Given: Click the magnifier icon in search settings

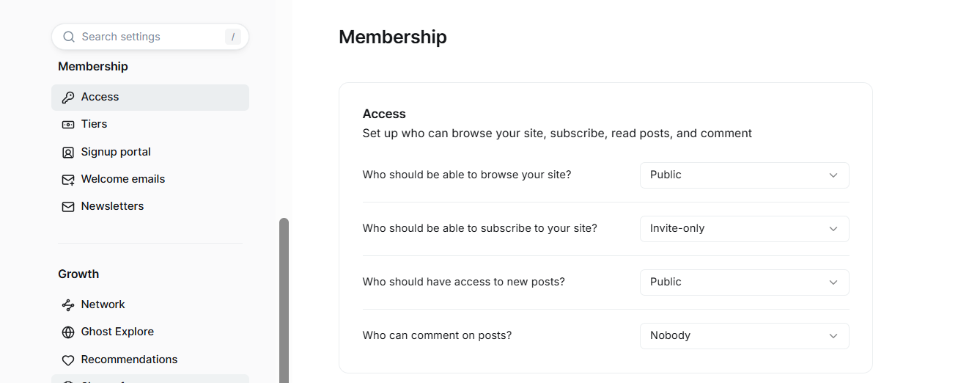Looking at the screenshot, I should click(69, 37).
